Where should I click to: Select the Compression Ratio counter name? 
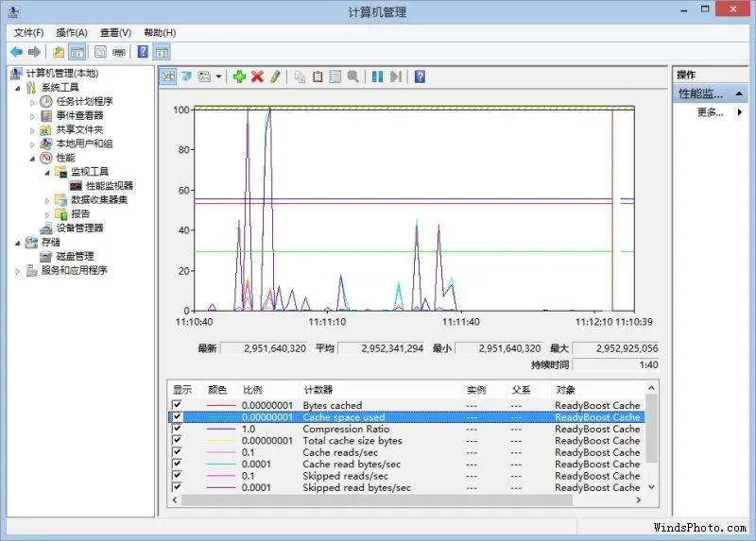coord(346,429)
